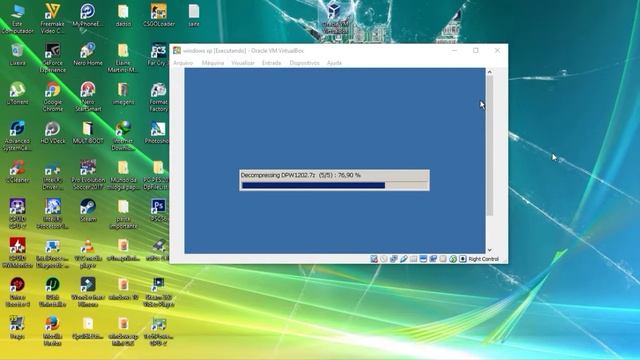Viewport: 640px width, 360px height.
Task: Select the Nero Home desktop shortcut
Action: (x=88, y=55)
